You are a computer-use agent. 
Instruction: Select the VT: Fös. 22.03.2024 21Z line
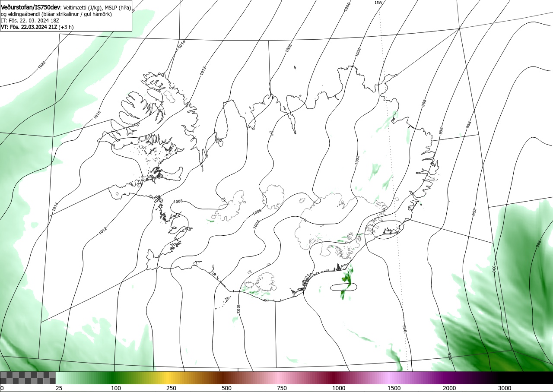(37, 27)
